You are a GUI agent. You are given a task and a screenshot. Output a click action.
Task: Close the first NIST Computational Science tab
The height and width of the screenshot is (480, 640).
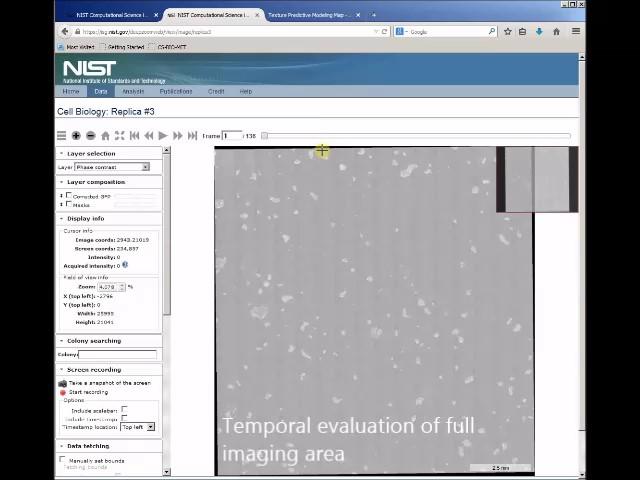pyautogui.click(x=156, y=15)
